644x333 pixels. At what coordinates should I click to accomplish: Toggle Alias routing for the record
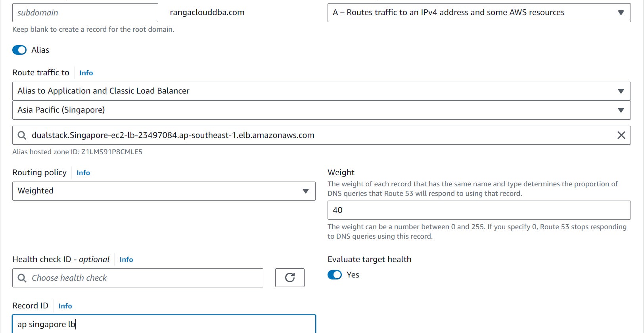19,50
